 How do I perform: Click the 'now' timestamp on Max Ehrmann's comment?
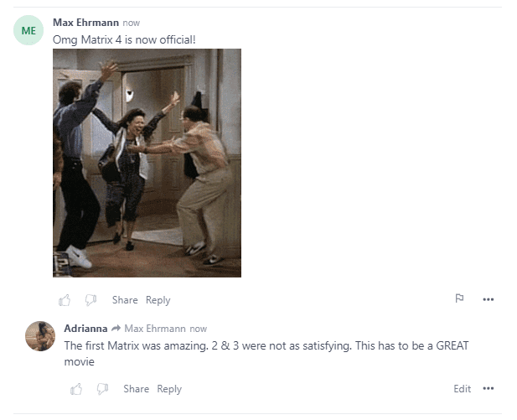click(x=132, y=23)
